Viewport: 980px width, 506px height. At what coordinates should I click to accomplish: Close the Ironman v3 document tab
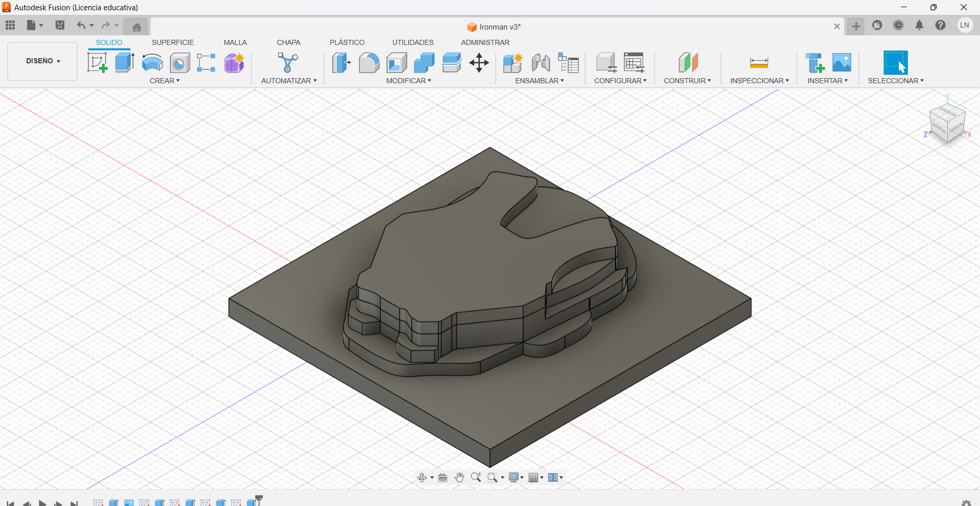[837, 27]
